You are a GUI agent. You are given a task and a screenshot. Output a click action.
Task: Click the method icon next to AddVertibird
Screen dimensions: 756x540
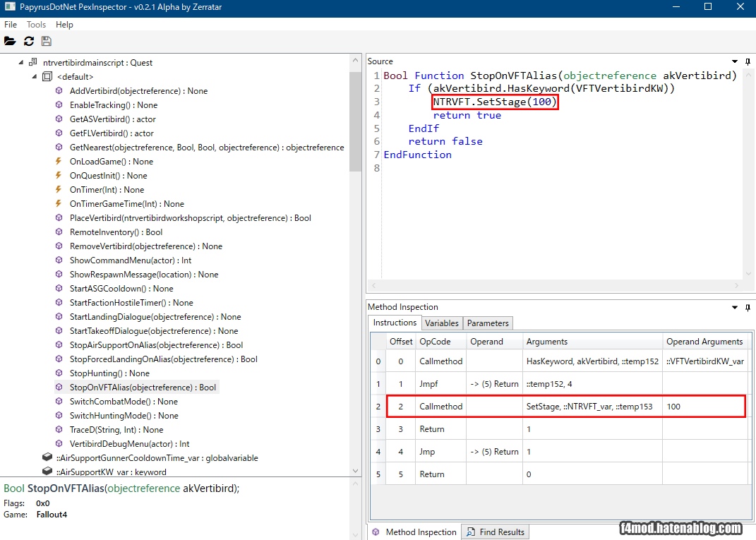(59, 90)
